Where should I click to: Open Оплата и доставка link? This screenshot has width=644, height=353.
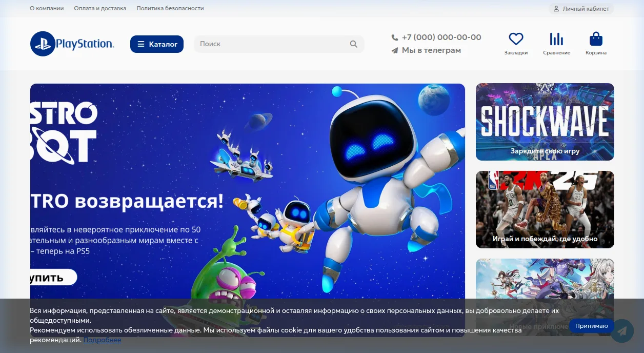pos(100,8)
